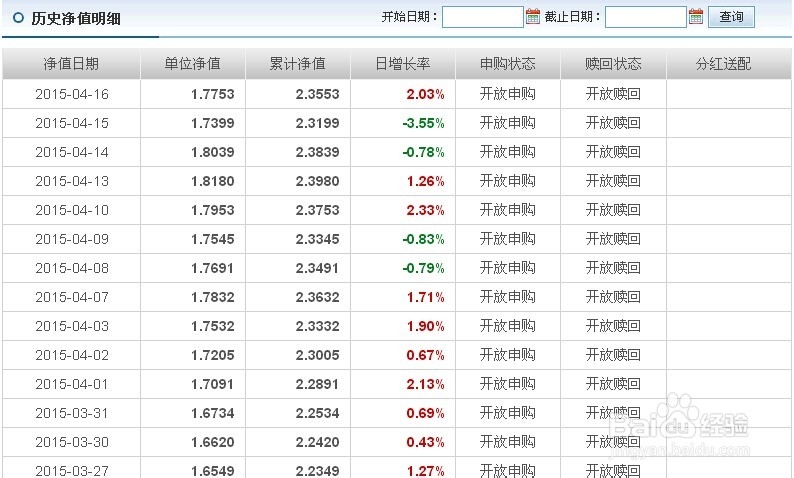This screenshot has width=794, height=478.
Task: Click the daily growth rate 2.03%
Action: click(x=425, y=94)
